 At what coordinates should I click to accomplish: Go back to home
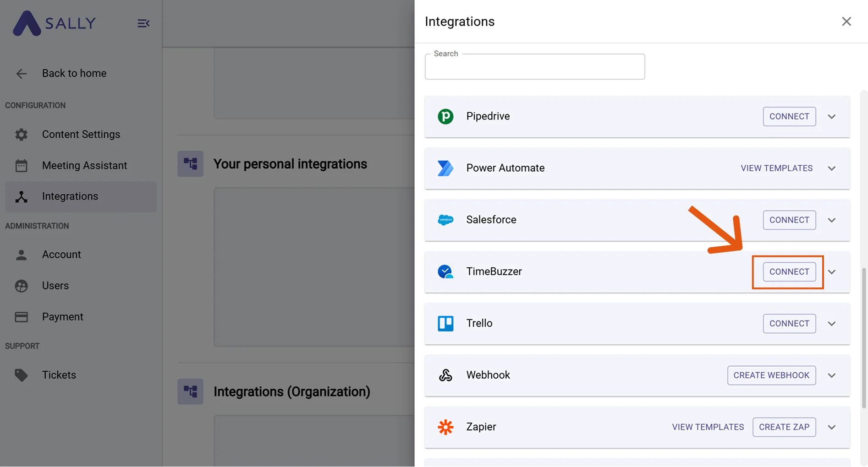pyautogui.click(x=81, y=73)
